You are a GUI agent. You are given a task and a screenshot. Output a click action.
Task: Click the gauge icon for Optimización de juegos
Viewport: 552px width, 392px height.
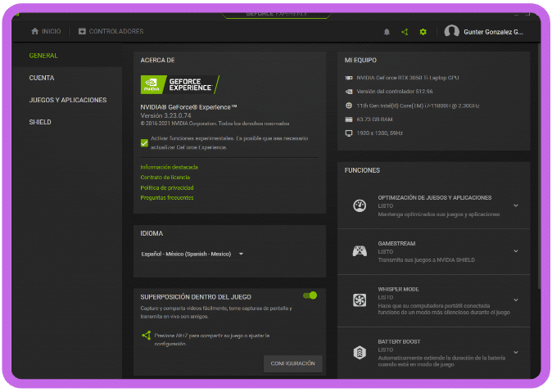360,205
